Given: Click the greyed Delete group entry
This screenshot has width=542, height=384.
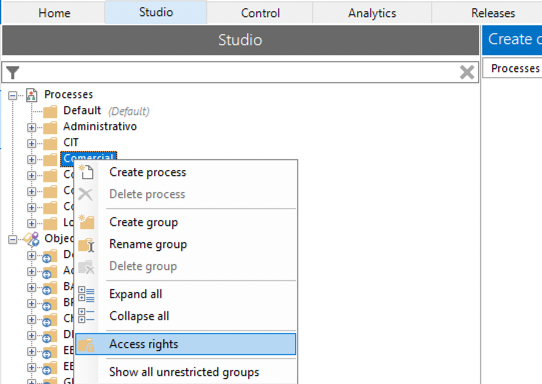Looking at the screenshot, I should [x=143, y=266].
